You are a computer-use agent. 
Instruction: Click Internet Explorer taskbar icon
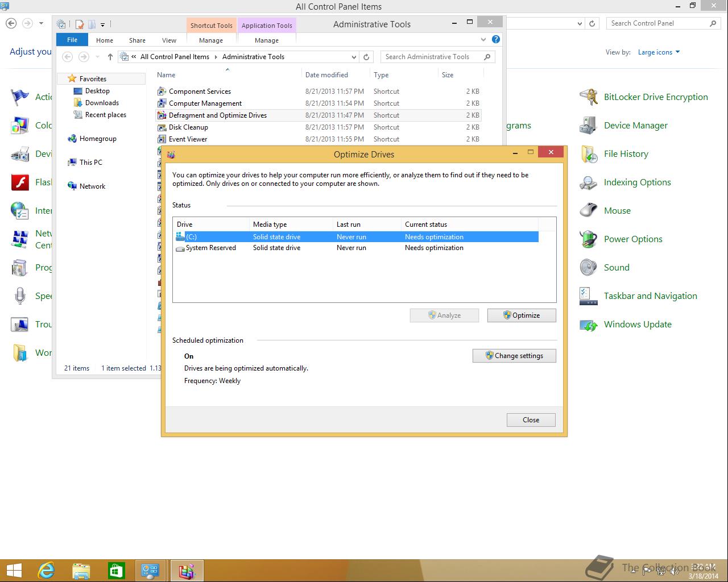[46, 571]
